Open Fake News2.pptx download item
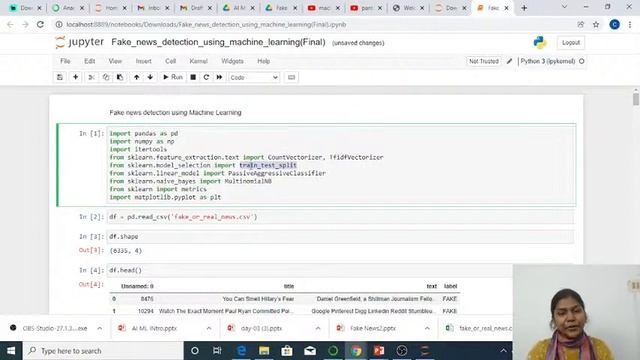This screenshot has height=360, width=640. pos(373,328)
